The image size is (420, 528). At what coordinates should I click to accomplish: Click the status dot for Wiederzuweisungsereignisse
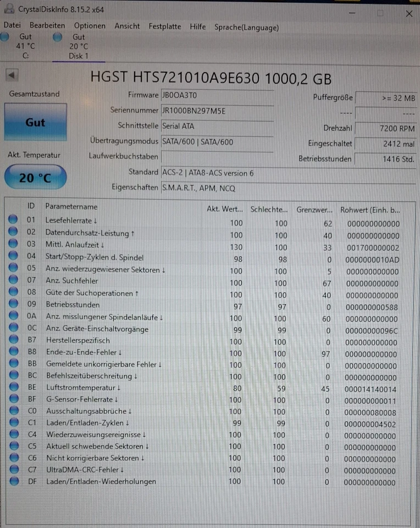[14, 434]
